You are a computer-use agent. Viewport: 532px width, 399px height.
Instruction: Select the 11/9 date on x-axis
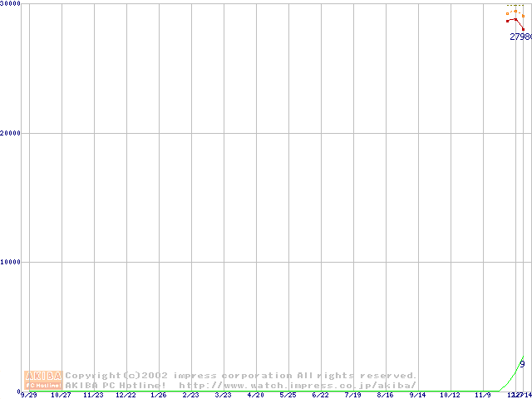tap(482, 395)
